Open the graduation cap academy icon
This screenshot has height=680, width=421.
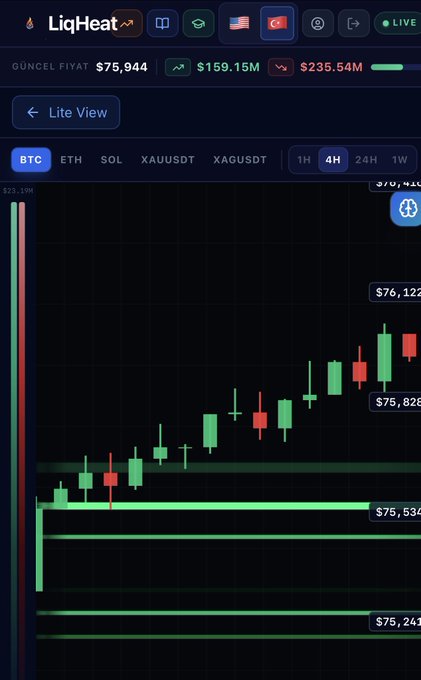[199, 23]
